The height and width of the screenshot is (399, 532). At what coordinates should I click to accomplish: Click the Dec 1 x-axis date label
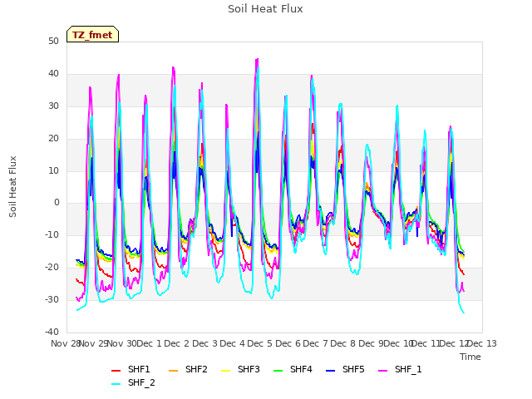[149, 343]
